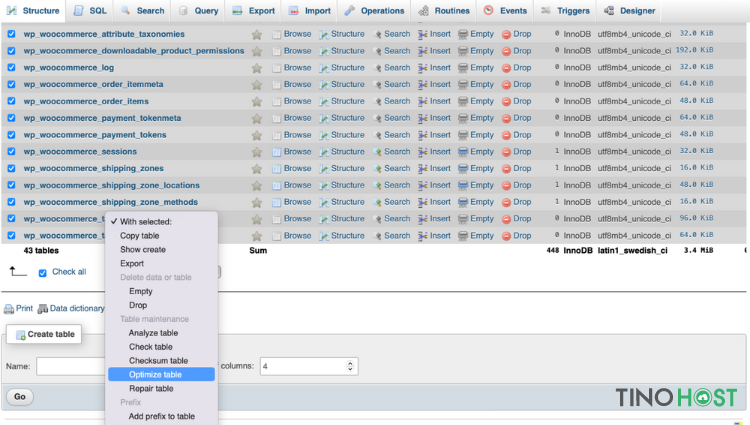750x425 pixels.
Task: Click red Drop icon for wp_woocommerce_log
Action: click(507, 68)
